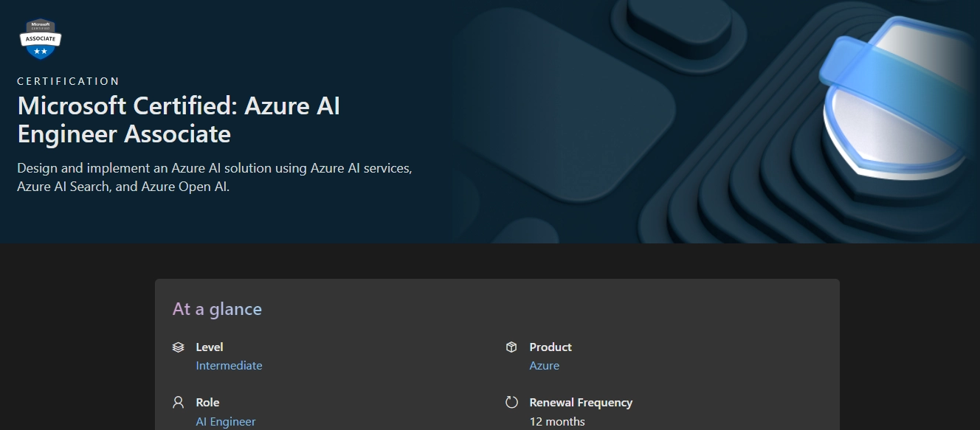Open the Azure product link
The image size is (980, 430).
(x=545, y=365)
